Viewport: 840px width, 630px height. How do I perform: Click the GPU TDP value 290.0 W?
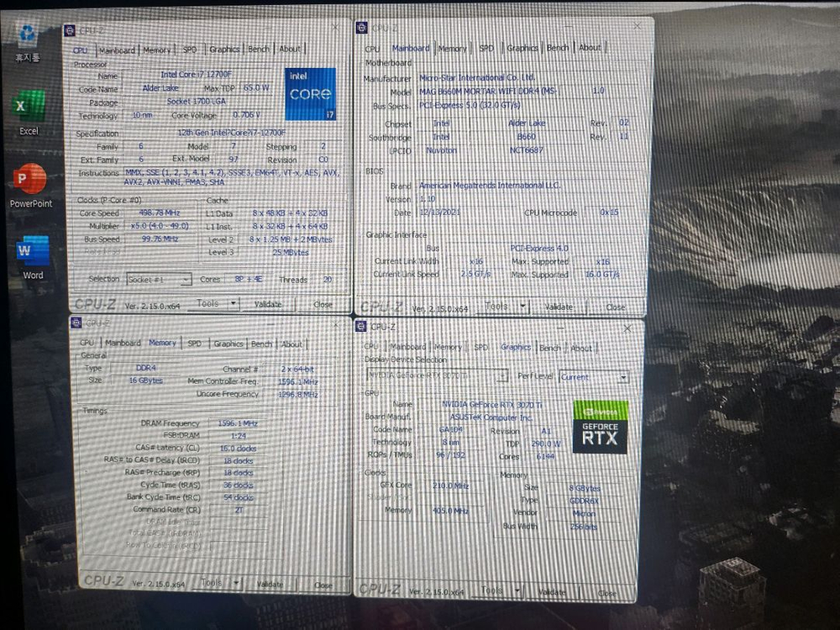coord(546,444)
